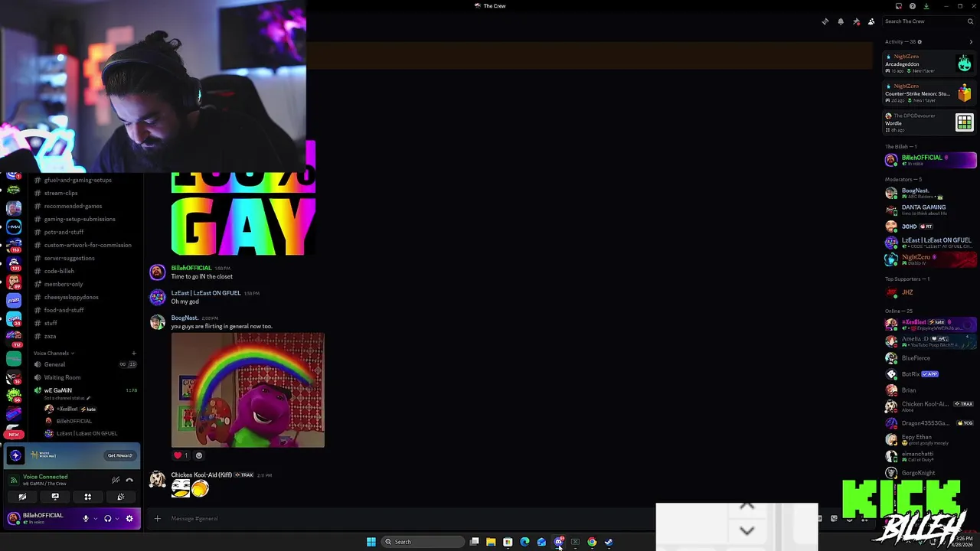The image size is (980, 551).
Task: Open Google Chrome from taskbar
Action: click(592, 542)
